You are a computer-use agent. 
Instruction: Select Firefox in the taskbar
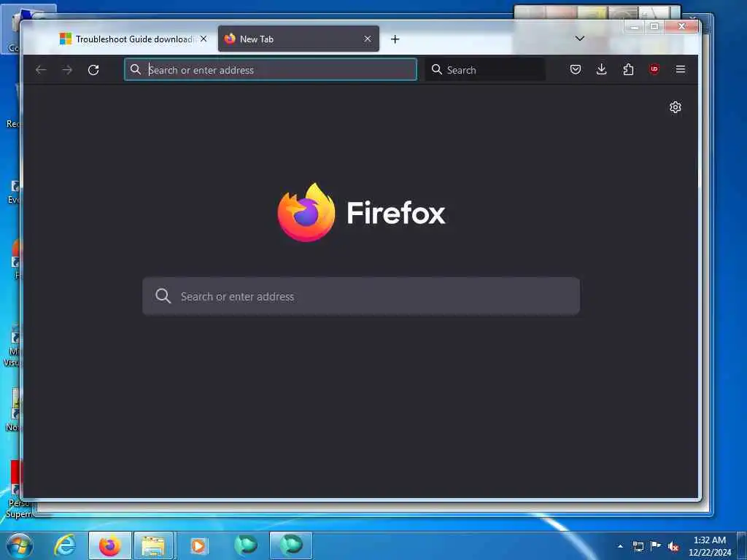pyautogui.click(x=110, y=545)
